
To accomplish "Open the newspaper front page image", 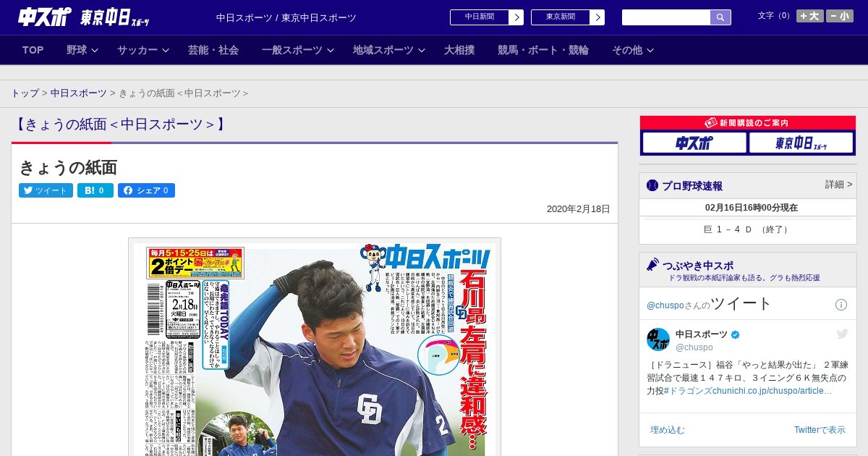I will (315, 347).
